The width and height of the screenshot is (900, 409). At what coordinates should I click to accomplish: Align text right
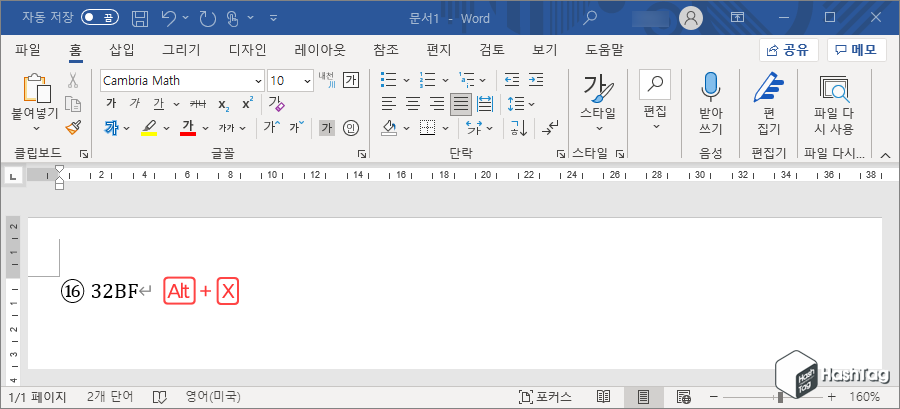437,104
